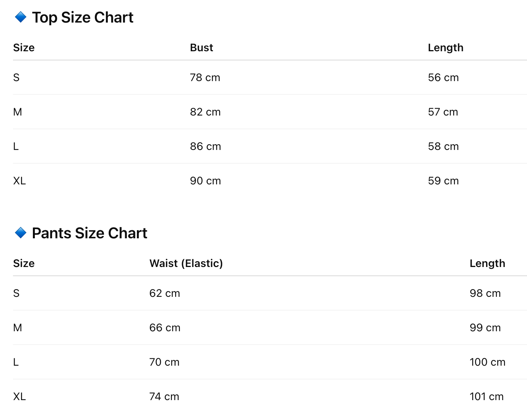Select the 82 cm bust value

[205, 112]
